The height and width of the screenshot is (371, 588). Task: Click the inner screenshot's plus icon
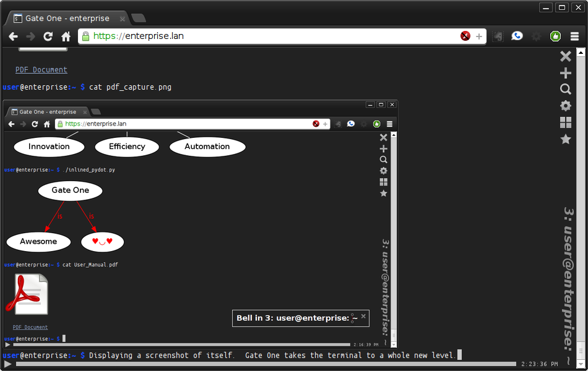383,149
